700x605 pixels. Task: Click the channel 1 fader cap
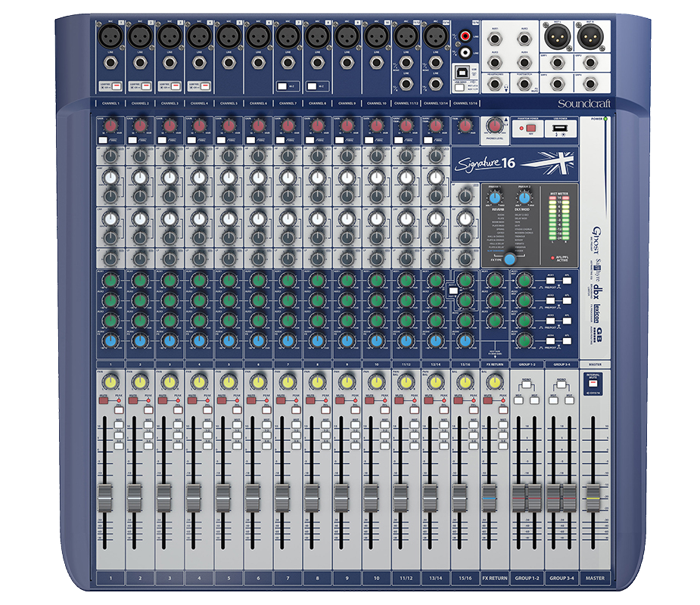(105, 498)
